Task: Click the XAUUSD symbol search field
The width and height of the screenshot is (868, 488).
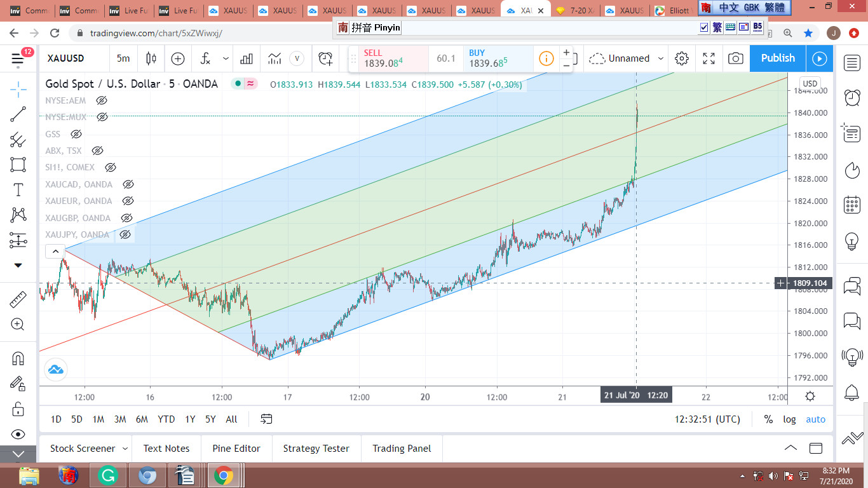Action: click(x=71, y=58)
